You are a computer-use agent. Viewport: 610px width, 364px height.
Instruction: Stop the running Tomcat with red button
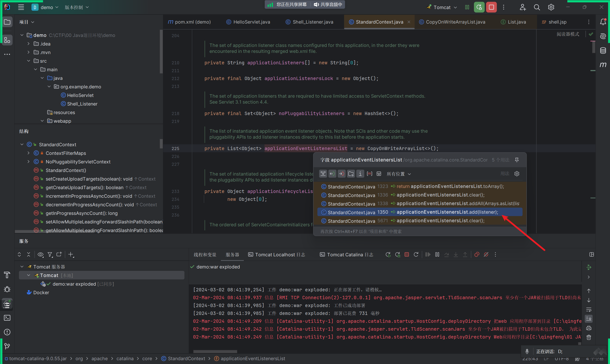pyautogui.click(x=491, y=7)
